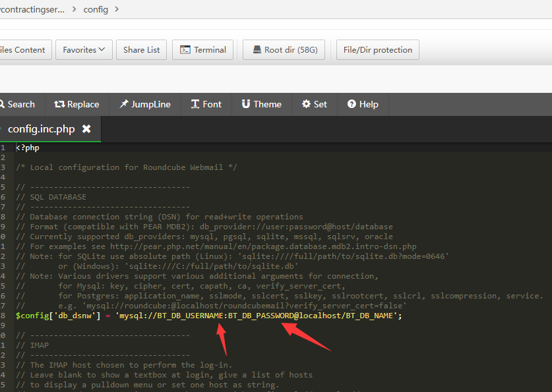Open the Replace tool
This screenshot has width=552, height=392.
(77, 104)
